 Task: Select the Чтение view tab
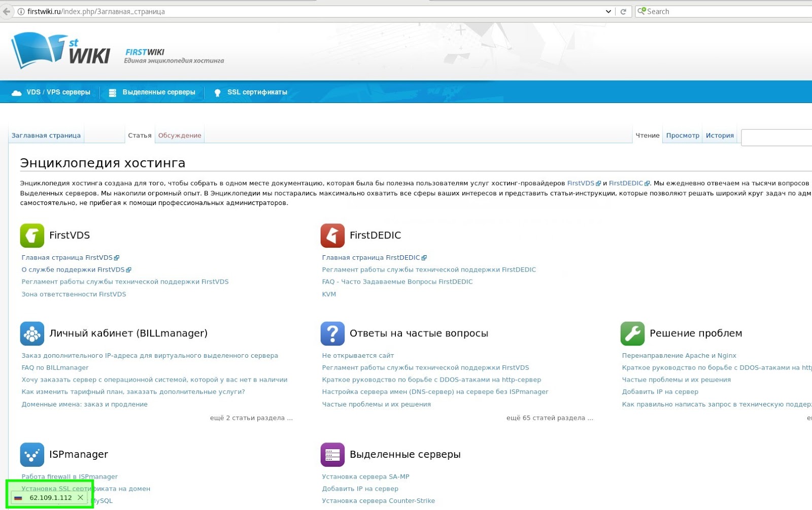(x=648, y=135)
